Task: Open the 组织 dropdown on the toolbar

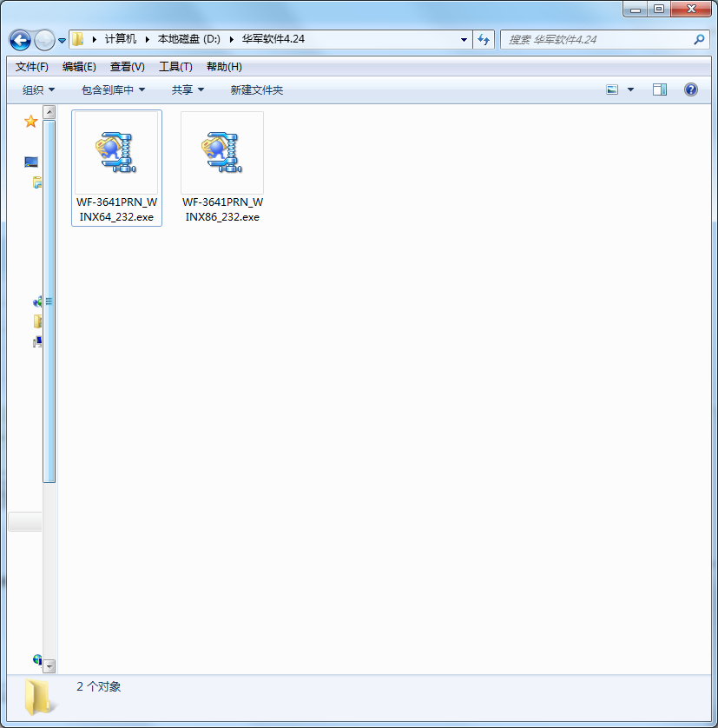Action: [x=38, y=89]
